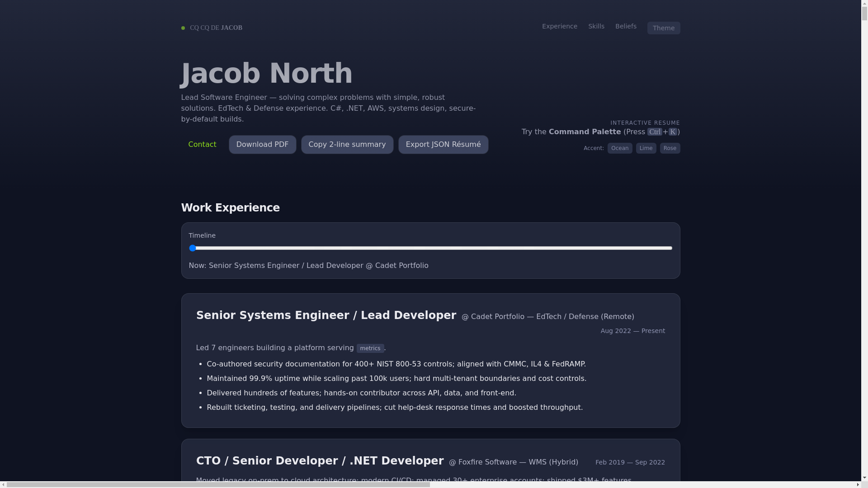Go to the Skills section link
Viewport: 868px width, 488px height.
coord(596,26)
